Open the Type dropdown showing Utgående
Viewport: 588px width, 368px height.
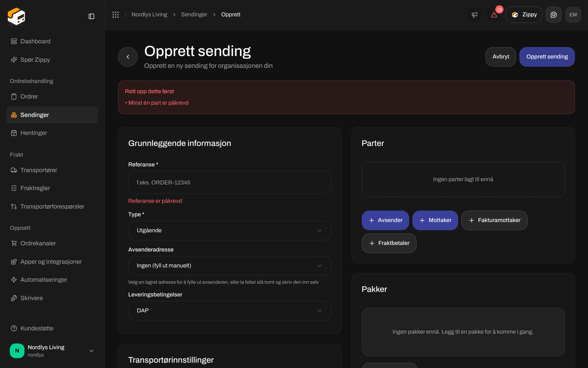pos(230,230)
